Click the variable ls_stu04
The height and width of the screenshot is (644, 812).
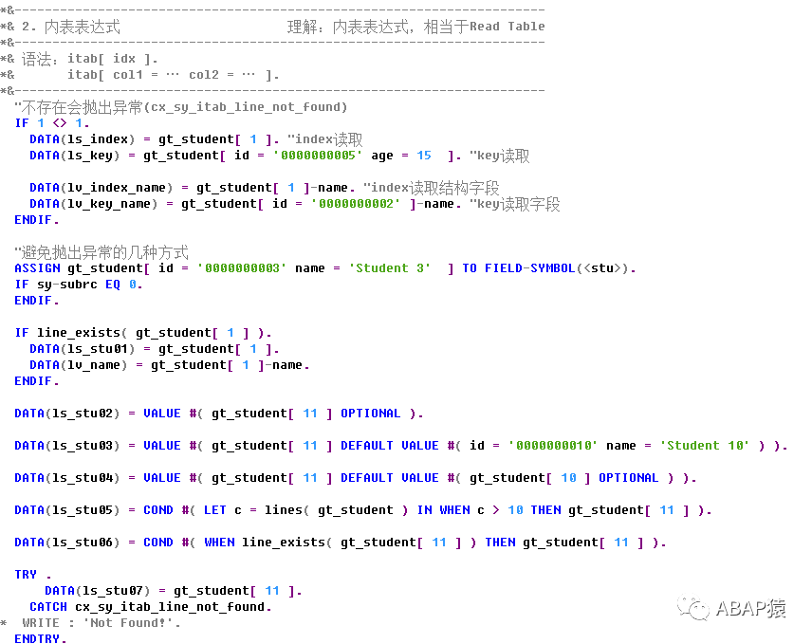click(83, 477)
